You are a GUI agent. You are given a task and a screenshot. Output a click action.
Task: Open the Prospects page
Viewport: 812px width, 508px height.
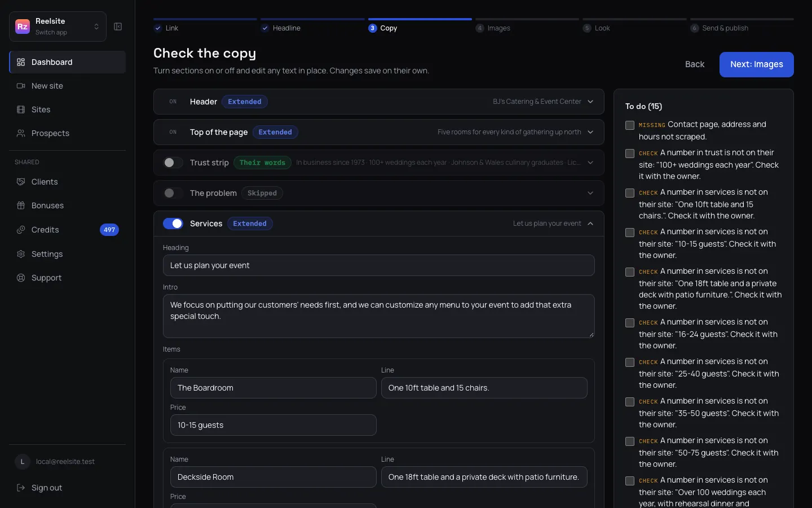tap(67, 133)
